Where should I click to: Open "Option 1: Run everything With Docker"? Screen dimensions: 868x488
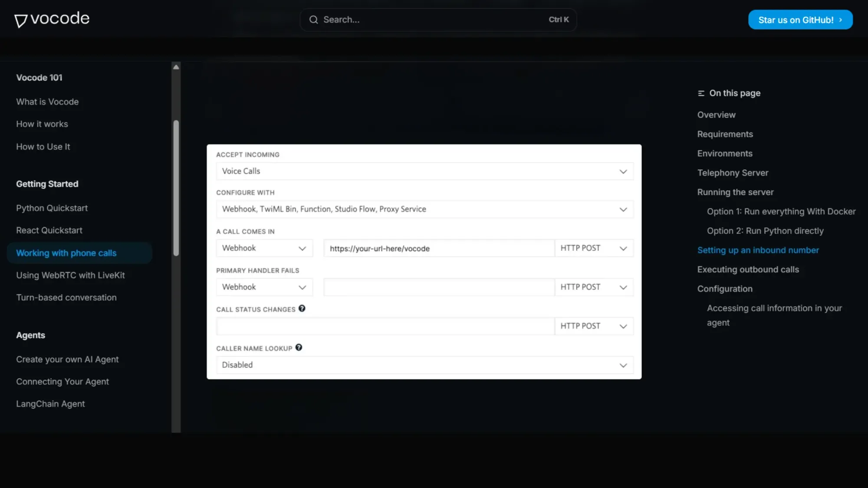click(x=781, y=211)
